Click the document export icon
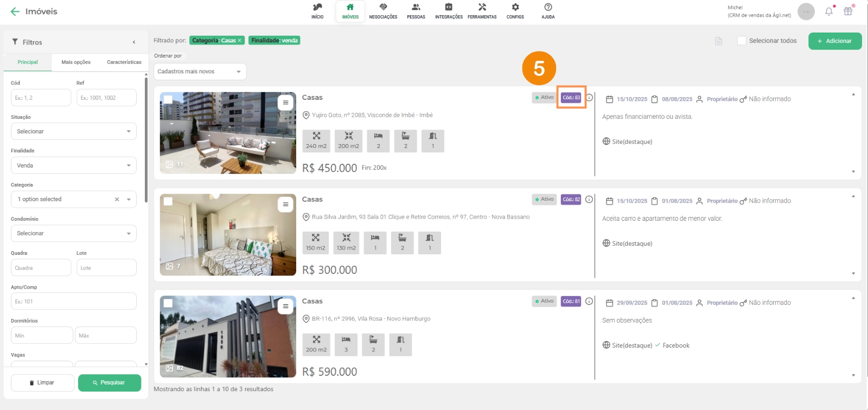Image resolution: width=868 pixels, height=410 pixels. (x=718, y=41)
